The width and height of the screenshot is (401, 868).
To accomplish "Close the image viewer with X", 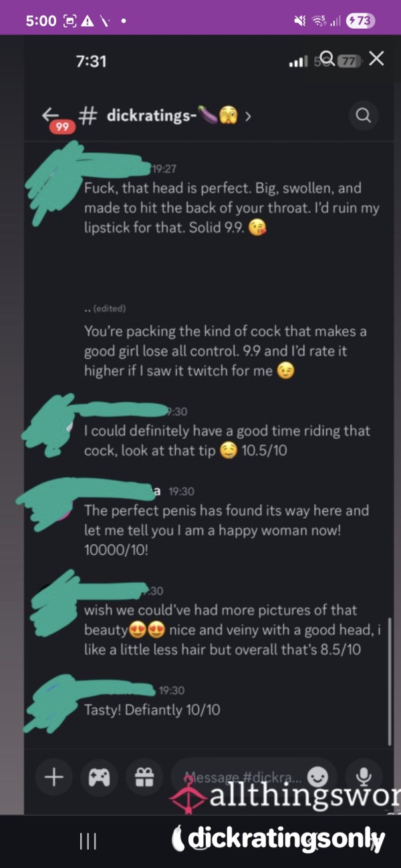I will 376,59.
